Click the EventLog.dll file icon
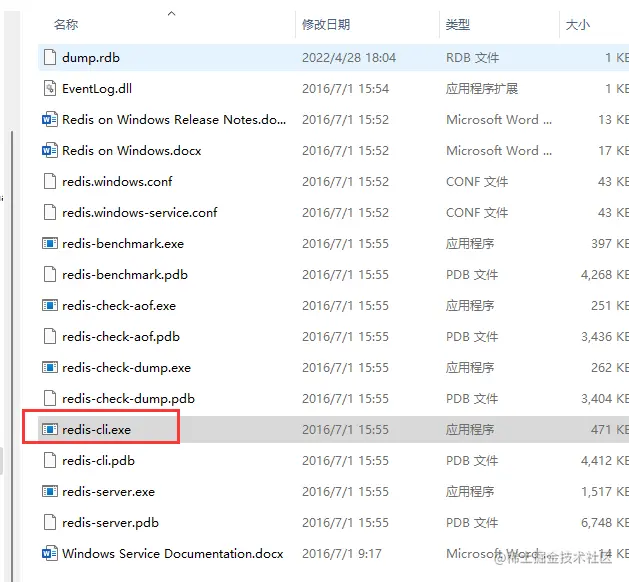The image size is (629, 582). pos(50,88)
